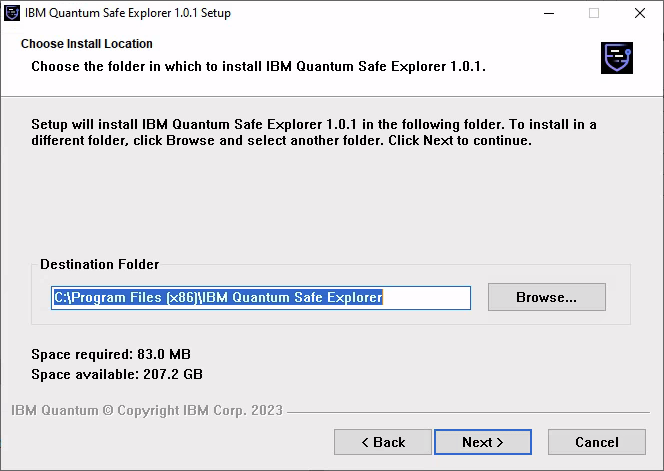Screen dimensions: 664x471
Task: Click the "Space required: 83.0 MB" text
Action: pyautogui.click(x=111, y=354)
